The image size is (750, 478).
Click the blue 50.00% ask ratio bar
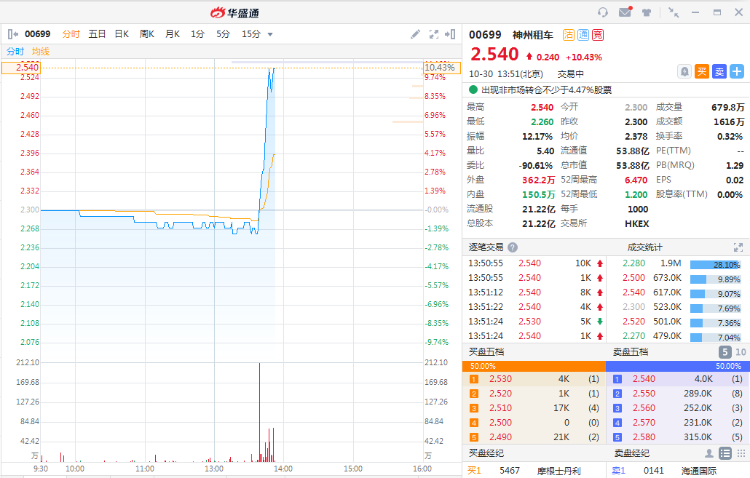tap(677, 367)
